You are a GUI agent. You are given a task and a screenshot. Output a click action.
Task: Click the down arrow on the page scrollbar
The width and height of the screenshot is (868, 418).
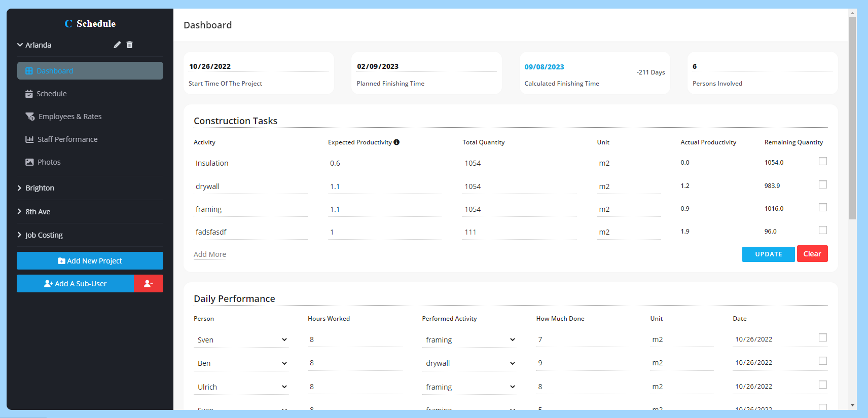click(852, 405)
